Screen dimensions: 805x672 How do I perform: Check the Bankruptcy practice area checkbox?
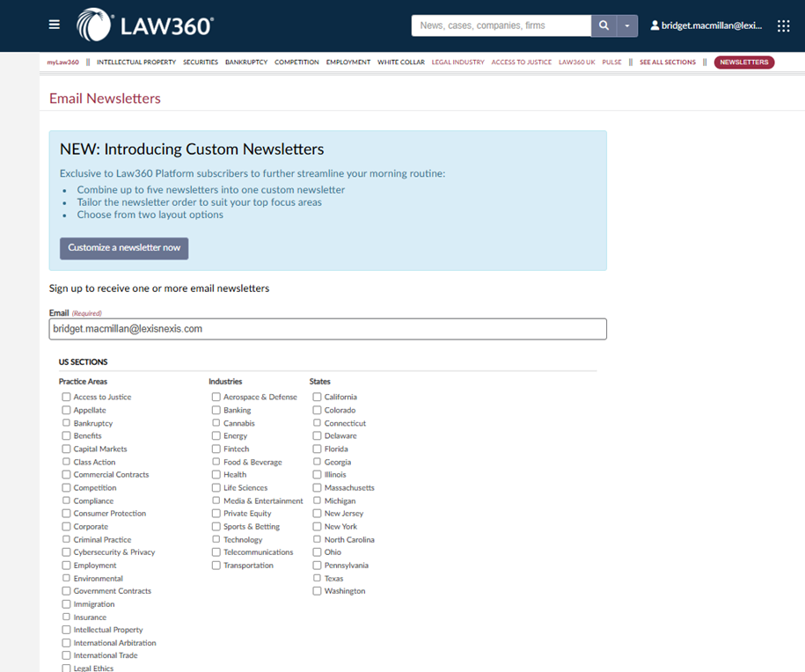[66, 423]
